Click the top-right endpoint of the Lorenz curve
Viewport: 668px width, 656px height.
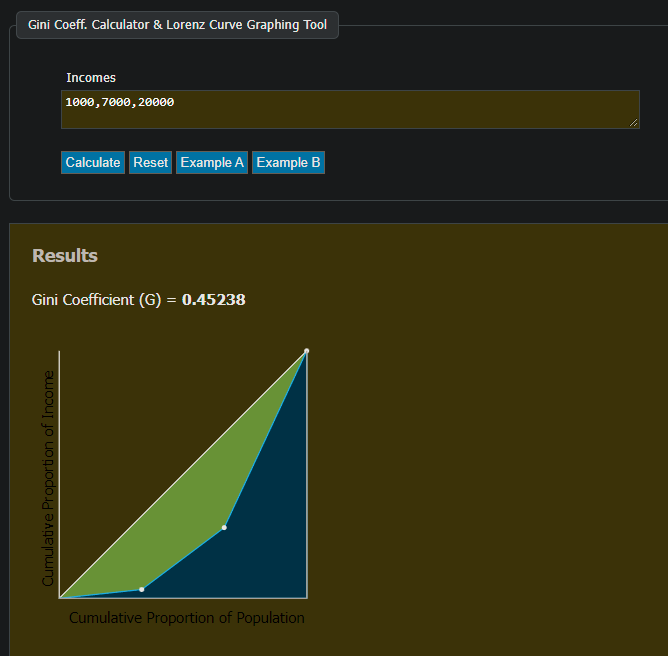pos(306,351)
